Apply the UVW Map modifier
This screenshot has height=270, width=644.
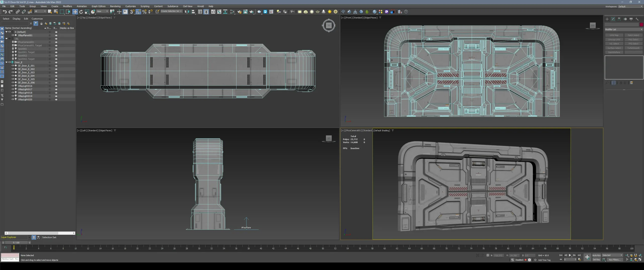[614, 35]
